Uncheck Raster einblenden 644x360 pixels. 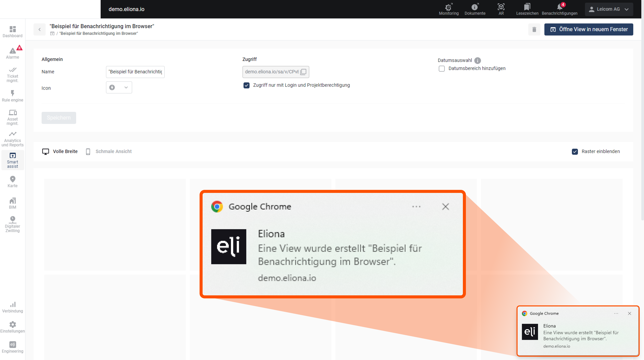point(575,152)
